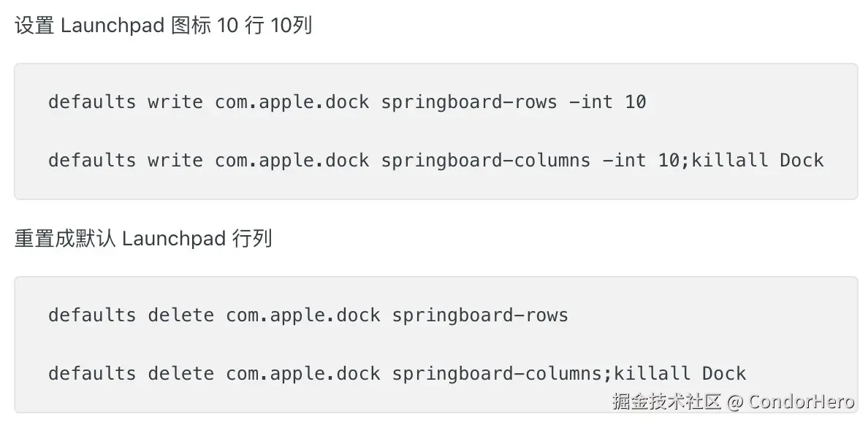868x425 pixels.
Task: Click the "掘金技术社区" watermark text
Action: [x=667, y=401]
